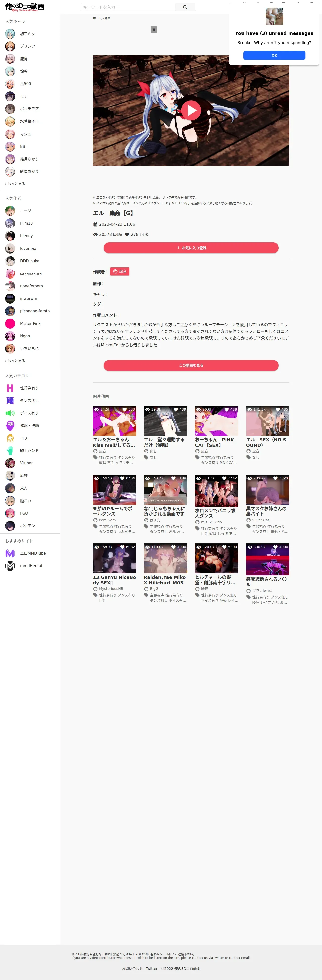
Task: Open the noneferoero author link
Action: click(x=31, y=286)
